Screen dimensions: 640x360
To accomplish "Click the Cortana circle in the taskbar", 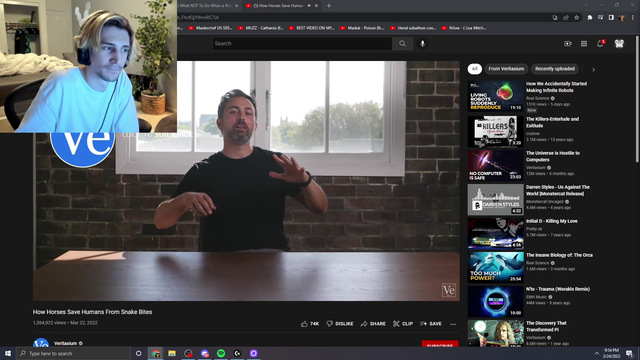I will pyautogui.click(x=138, y=353).
